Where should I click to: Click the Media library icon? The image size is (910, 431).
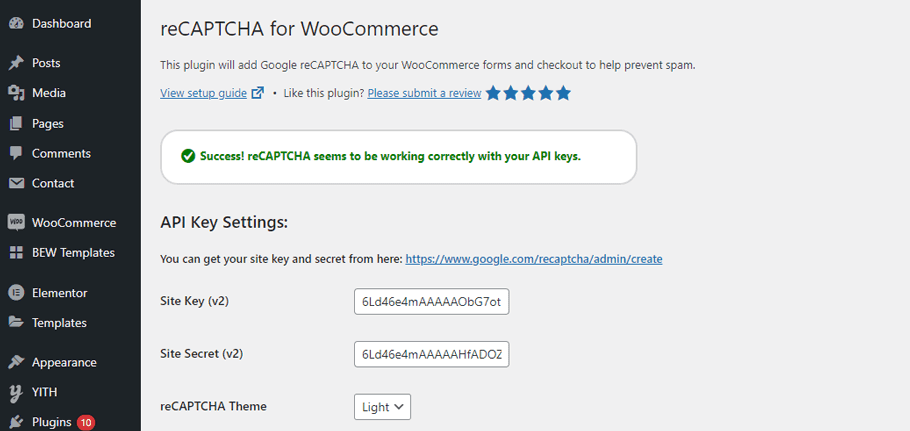point(16,93)
